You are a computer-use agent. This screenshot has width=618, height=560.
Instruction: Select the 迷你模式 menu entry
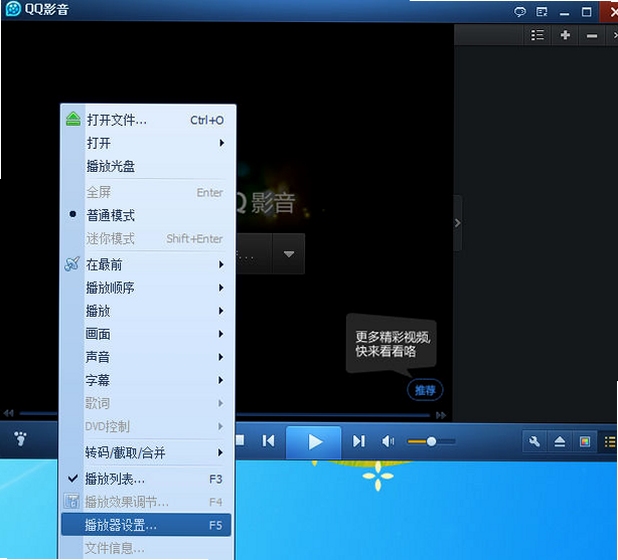(x=146, y=238)
